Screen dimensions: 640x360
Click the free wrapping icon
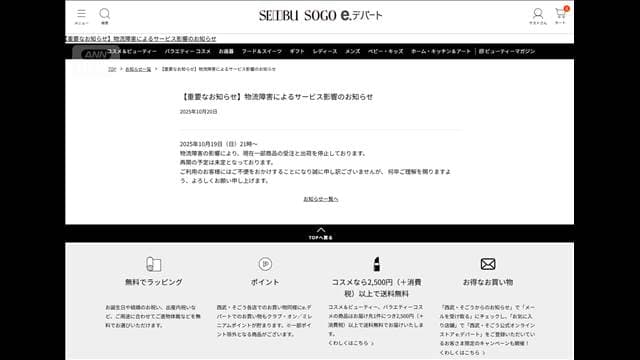[154, 264]
